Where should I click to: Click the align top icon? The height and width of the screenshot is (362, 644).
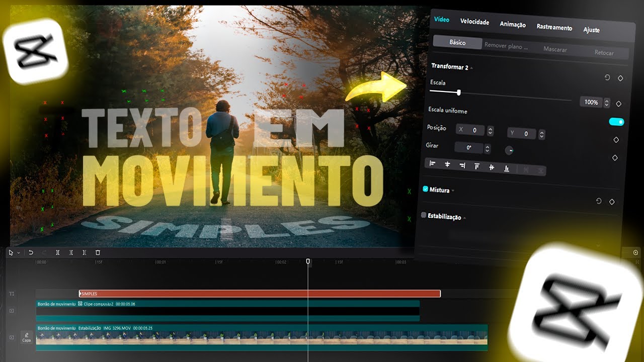[x=477, y=166]
